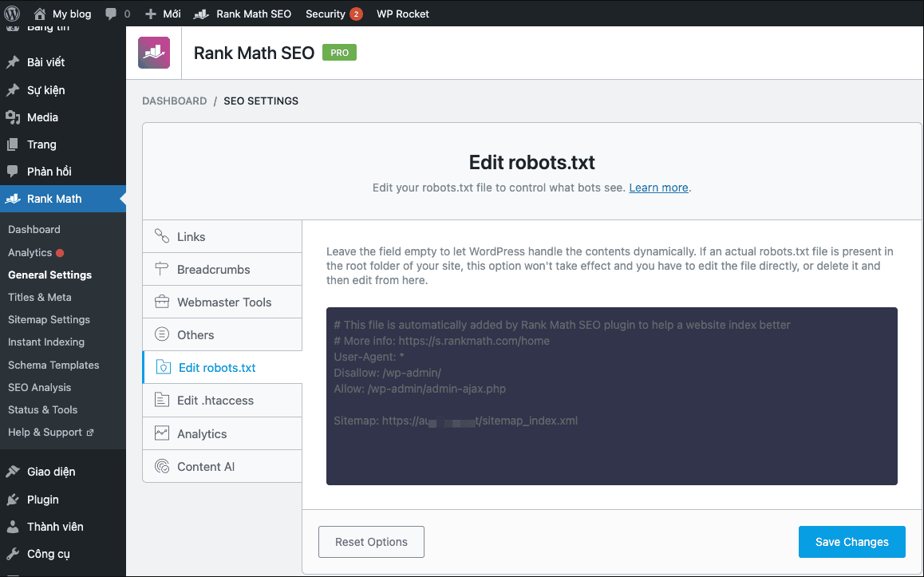This screenshot has width=924, height=577.
Task: Click inside the robots.txt text editor
Action: pos(611,447)
